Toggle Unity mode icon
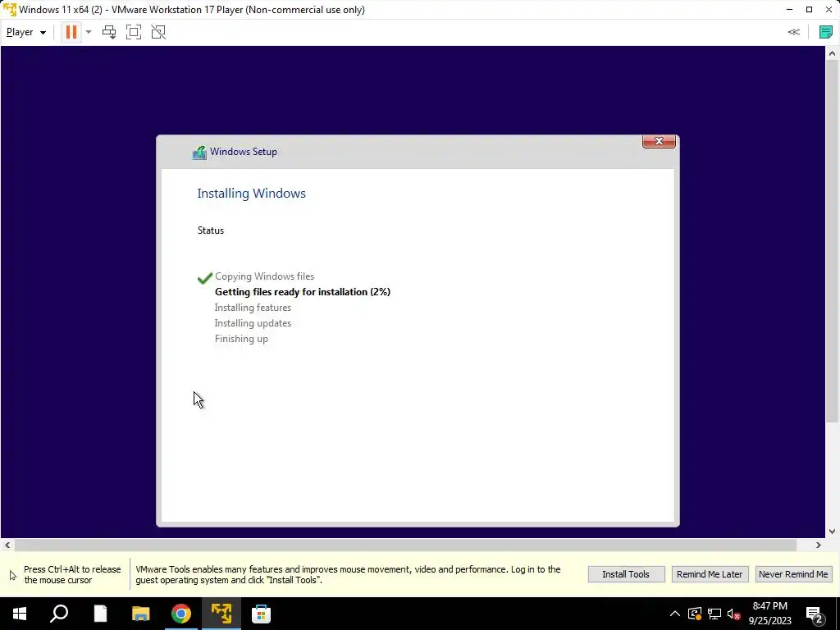 [158, 32]
